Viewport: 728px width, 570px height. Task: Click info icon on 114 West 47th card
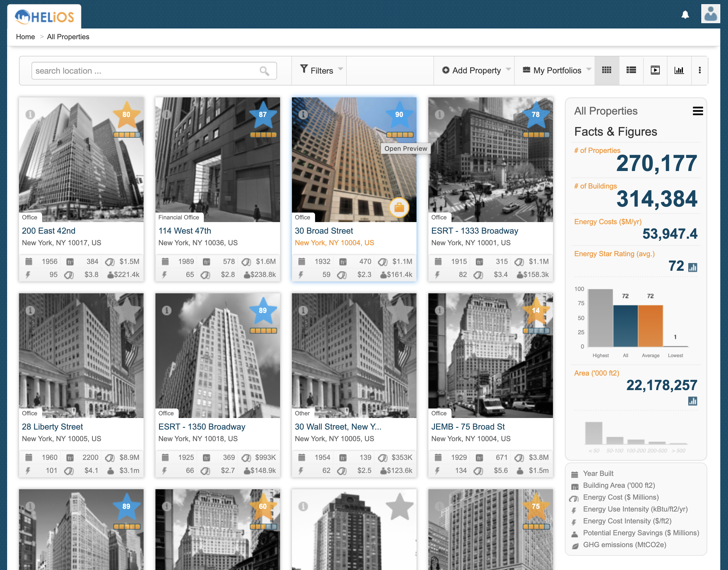pos(167,115)
